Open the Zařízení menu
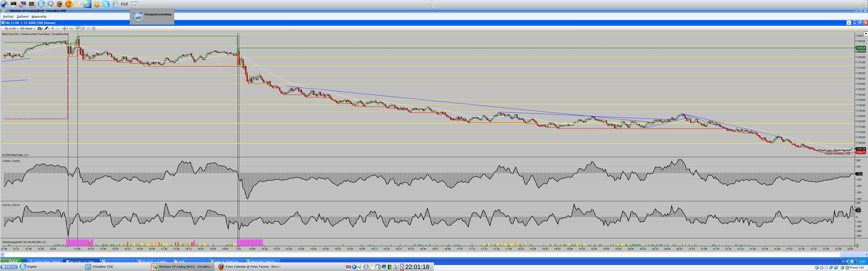868x271 pixels. (x=23, y=16)
